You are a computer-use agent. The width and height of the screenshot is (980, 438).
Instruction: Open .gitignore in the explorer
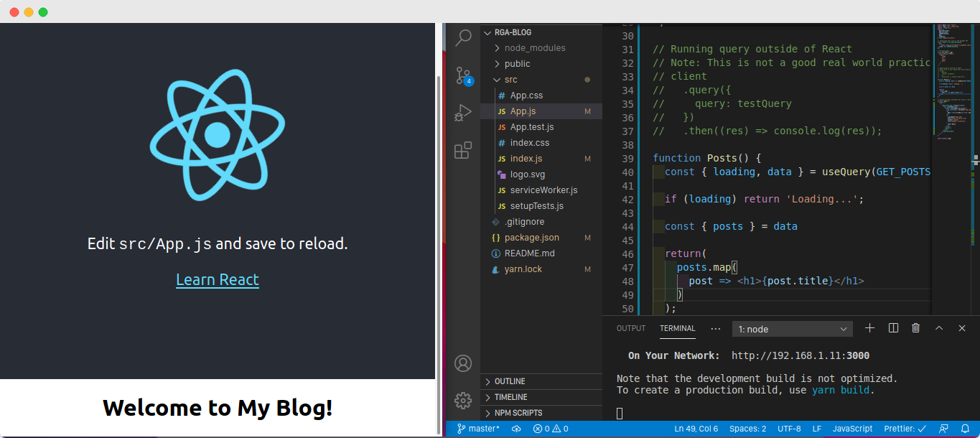click(541, 222)
